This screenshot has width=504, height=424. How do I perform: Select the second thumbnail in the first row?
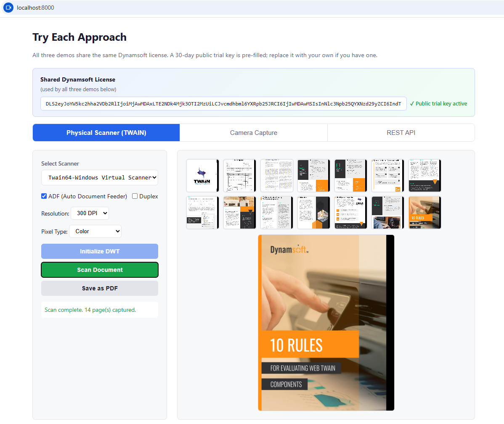click(239, 176)
